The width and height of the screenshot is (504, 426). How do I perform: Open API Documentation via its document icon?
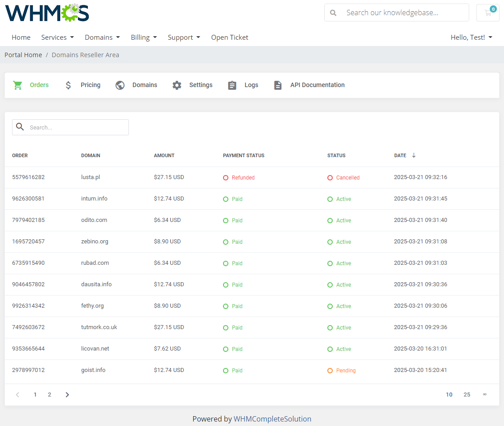point(278,85)
